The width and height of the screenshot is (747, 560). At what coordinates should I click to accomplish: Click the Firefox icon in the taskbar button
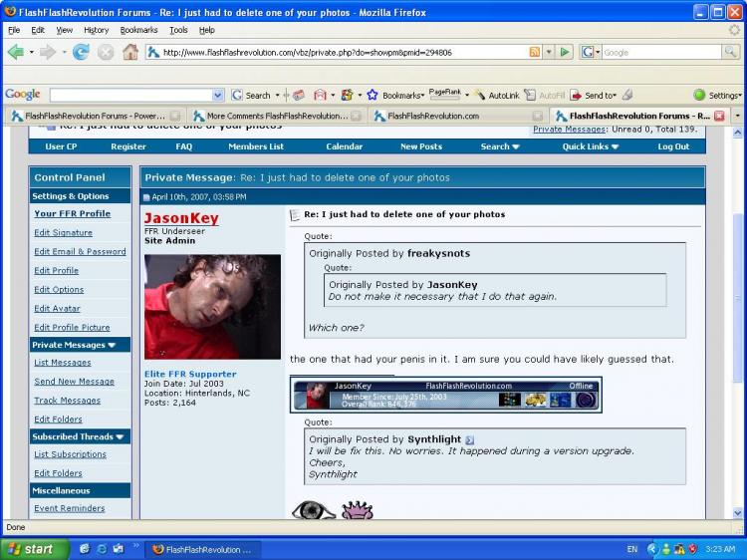coord(157,549)
